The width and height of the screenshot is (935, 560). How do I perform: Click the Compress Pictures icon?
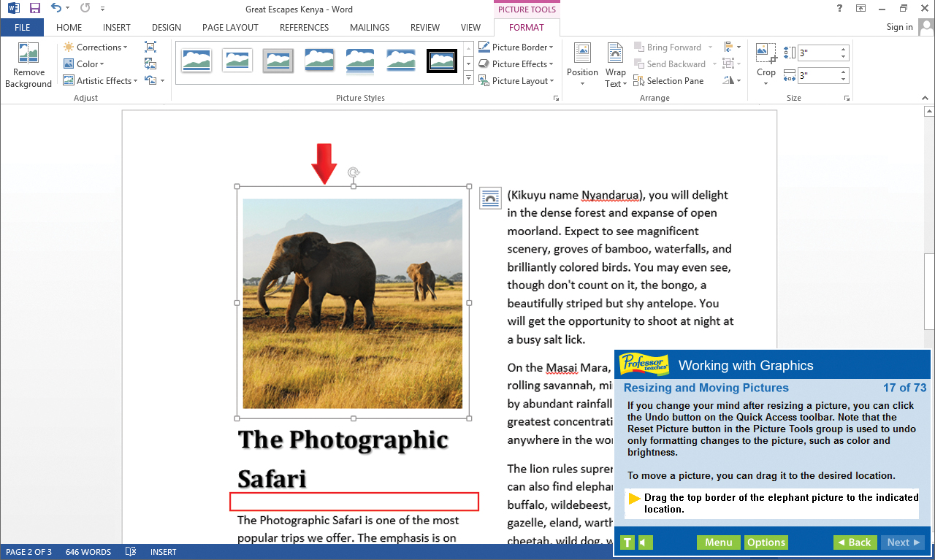click(150, 46)
